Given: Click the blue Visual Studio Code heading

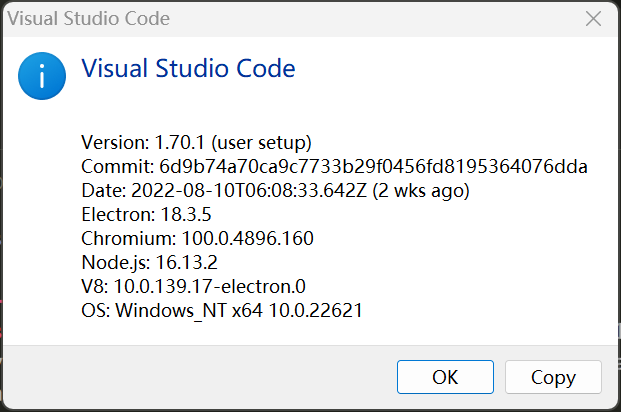Looking at the screenshot, I should tap(188, 68).
